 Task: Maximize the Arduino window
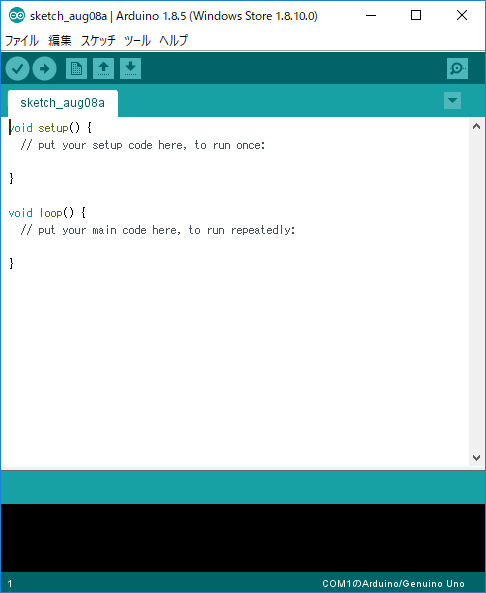point(416,16)
